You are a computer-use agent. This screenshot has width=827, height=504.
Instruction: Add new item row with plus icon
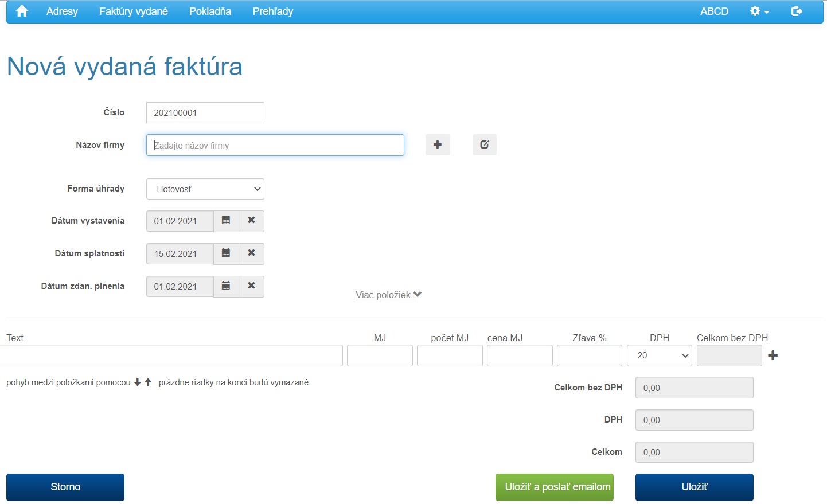click(773, 355)
